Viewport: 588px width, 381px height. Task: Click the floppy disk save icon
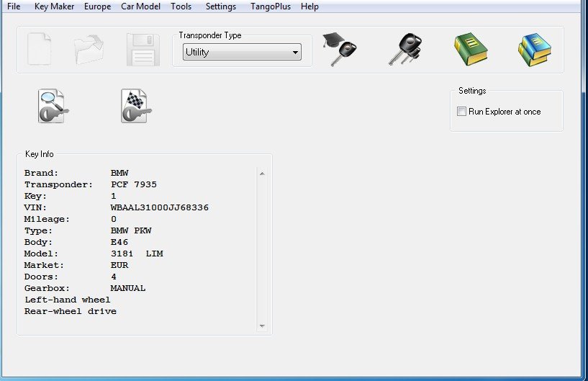pyautogui.click(x=143, y=50)
